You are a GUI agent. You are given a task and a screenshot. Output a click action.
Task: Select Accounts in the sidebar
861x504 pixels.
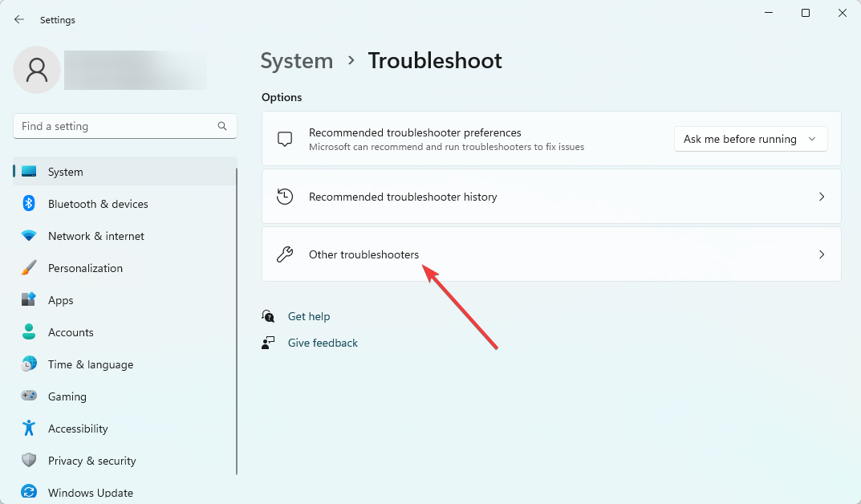point(124,332)
